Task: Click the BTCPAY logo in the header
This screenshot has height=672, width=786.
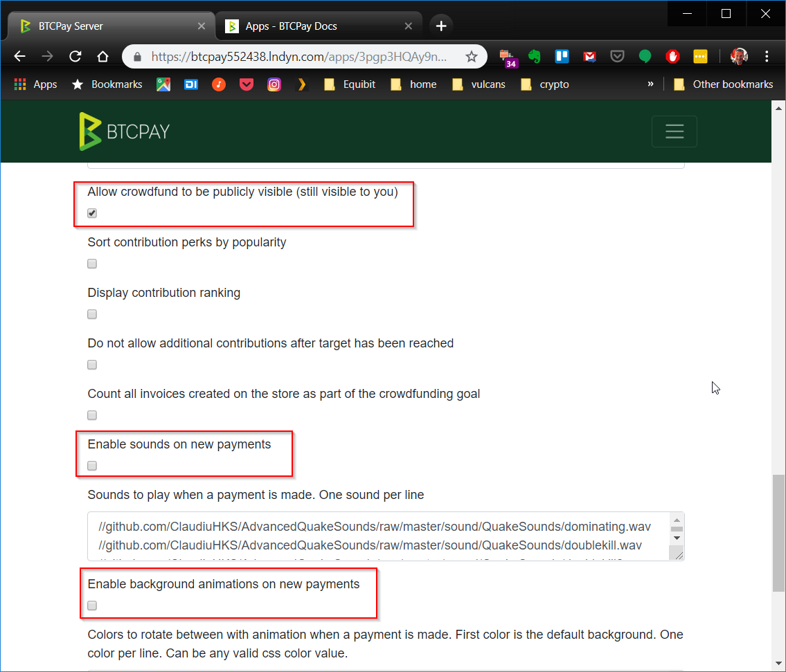Action: (124, 131)
